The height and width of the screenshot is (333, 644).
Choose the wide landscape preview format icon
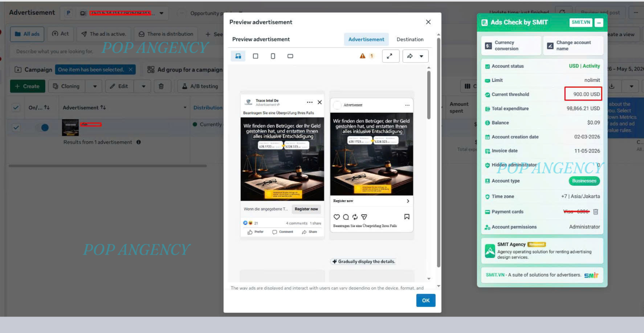pyautogui.click(x=290, y=56)
